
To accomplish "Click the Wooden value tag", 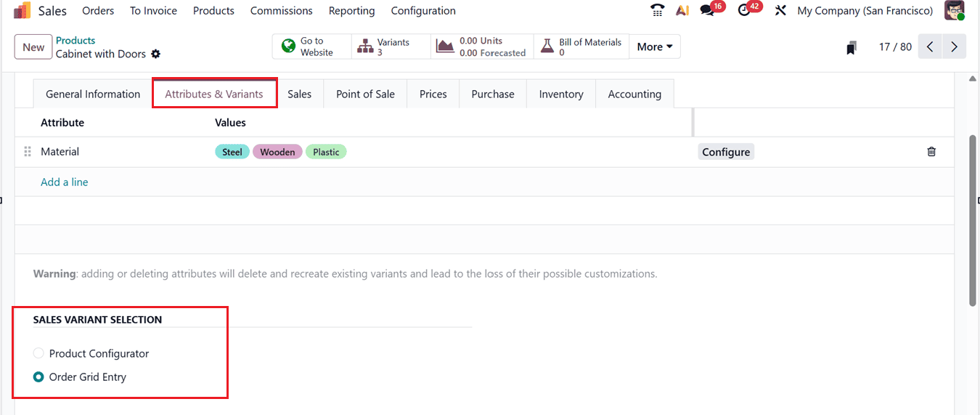I will 277,152.
